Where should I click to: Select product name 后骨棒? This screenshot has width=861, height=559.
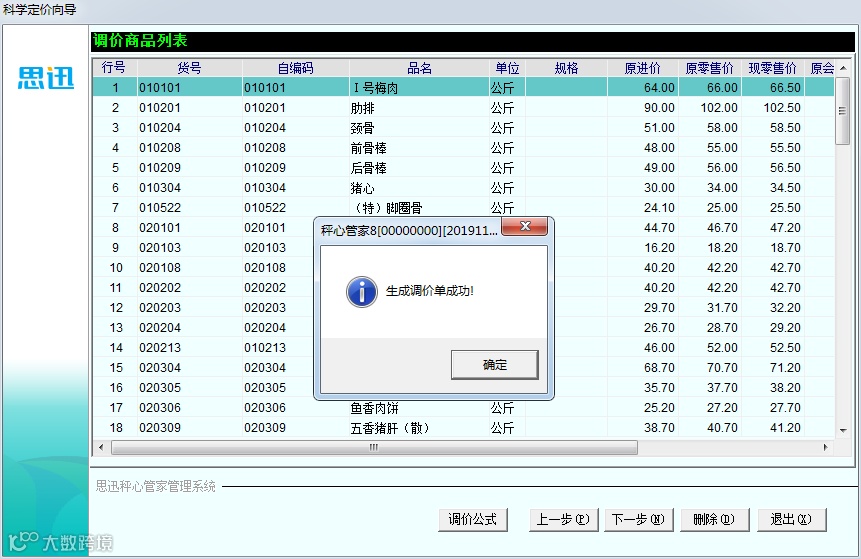pos(368,168)
